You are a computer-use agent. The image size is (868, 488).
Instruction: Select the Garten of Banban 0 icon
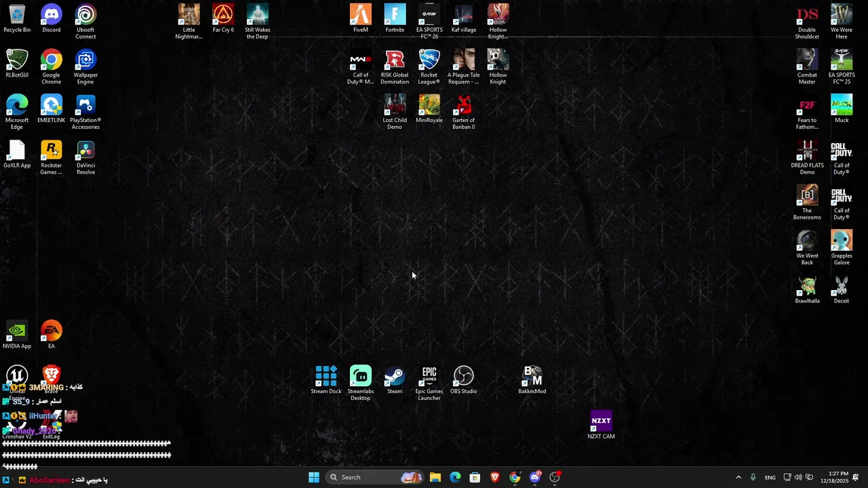pos(464,112)
